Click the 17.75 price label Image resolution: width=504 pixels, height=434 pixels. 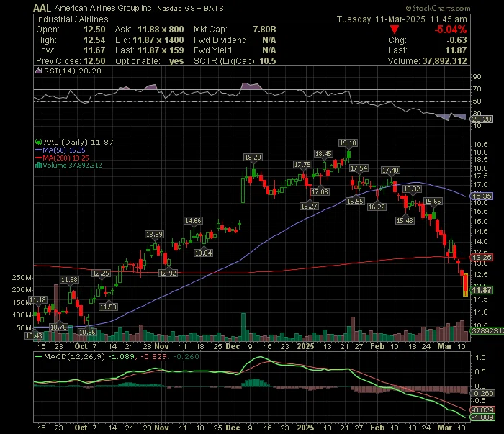[302, 165]
